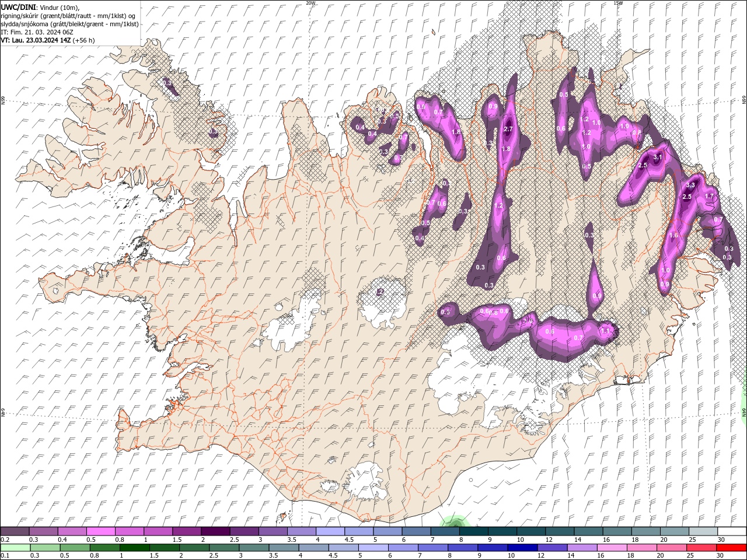Select the 0.1 label in the lower legend row
Image resolution: width=747 pixels, height=560 pixels.
(x=5, y=555)
